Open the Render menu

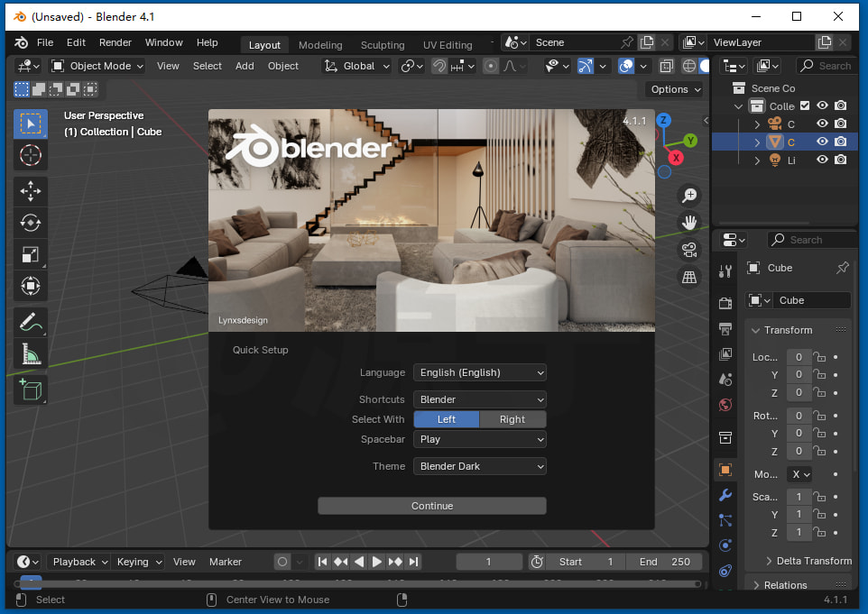pos(115,42)
